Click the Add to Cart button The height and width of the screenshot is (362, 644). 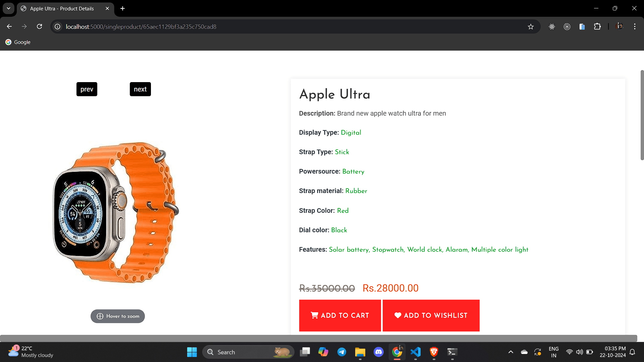coord(340,315)
